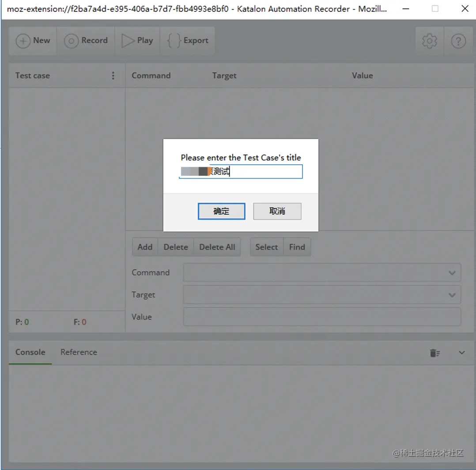Click the passed count P: 0

(x=22, y=322)
